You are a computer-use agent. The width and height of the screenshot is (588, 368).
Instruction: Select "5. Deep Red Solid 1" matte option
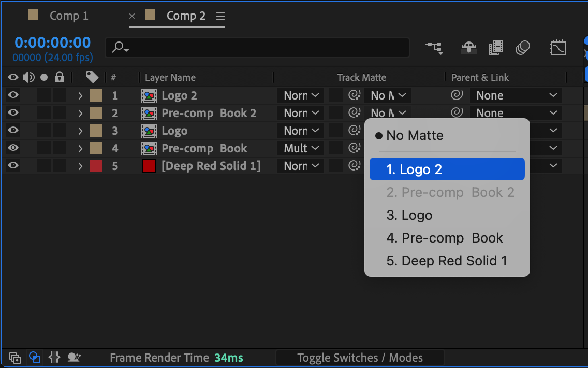pos(447,261)
